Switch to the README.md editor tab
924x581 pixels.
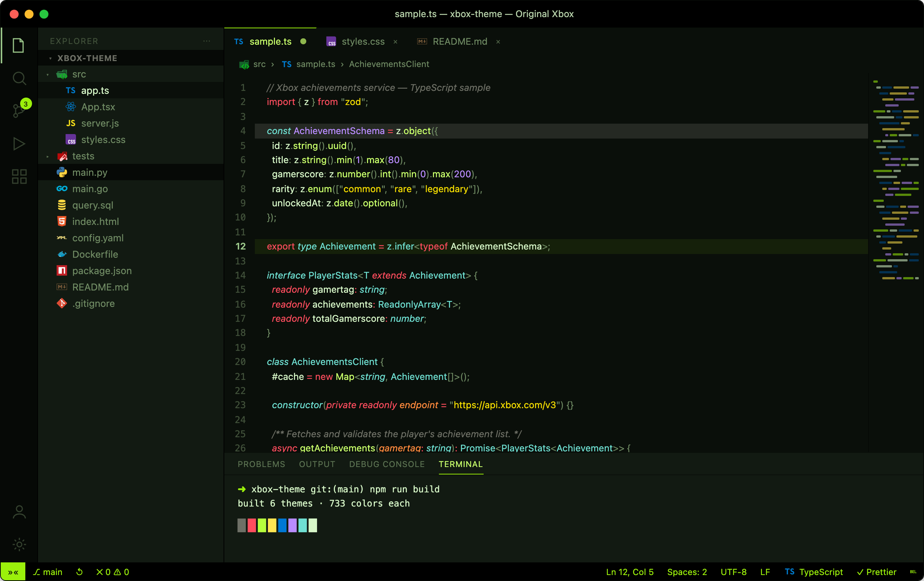pos(459,41)
